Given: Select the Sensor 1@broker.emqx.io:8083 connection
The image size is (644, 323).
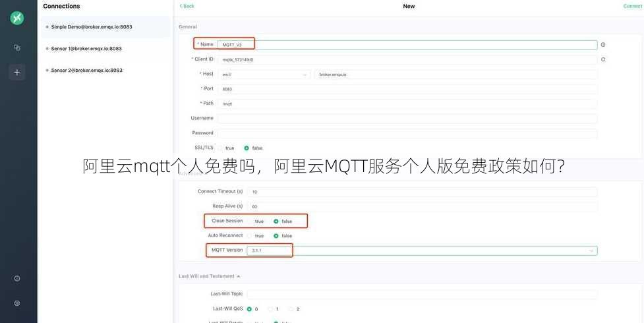Looking at the screenshot, I should coord(105,49).
